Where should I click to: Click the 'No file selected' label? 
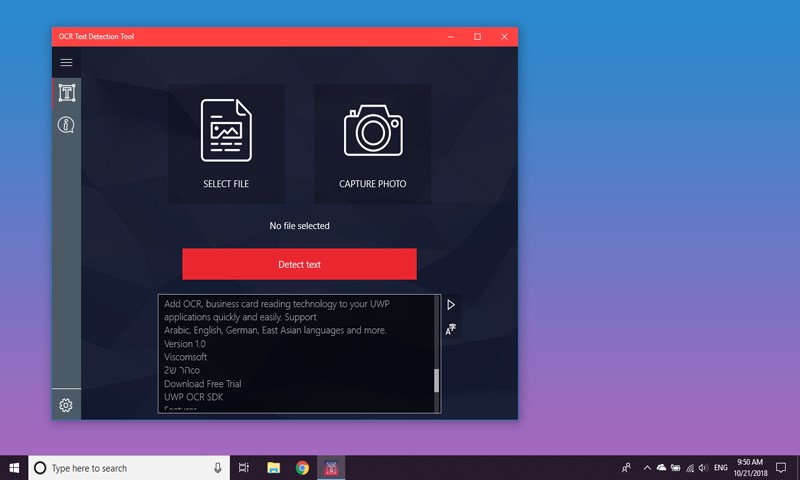(x=299, y=225)
